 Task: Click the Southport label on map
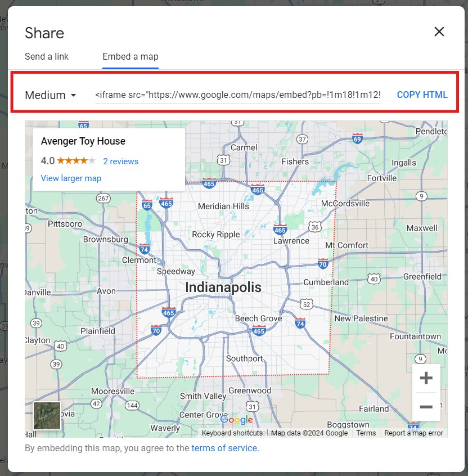click(x=244, y=358)
